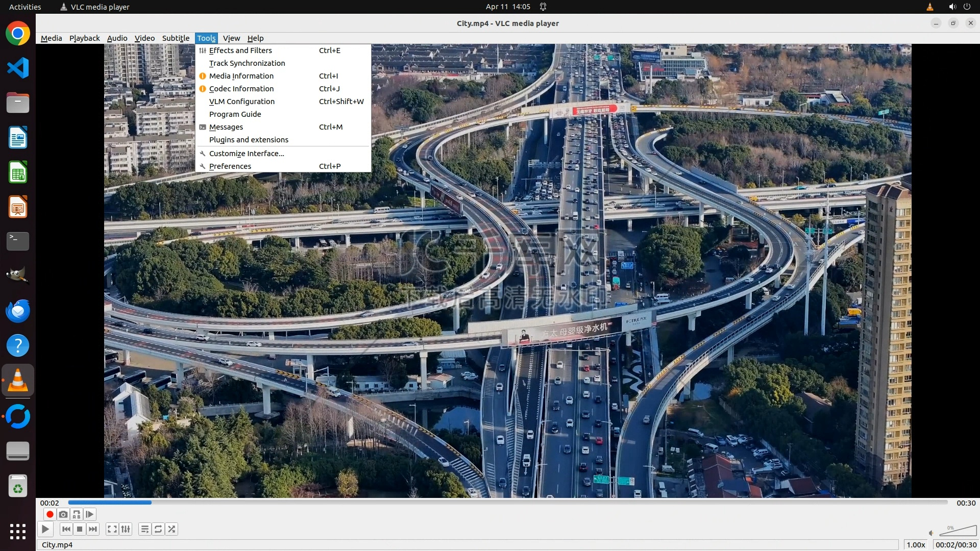Choose Effects and Filters from Tools menu
The width and height of the screenshot is (980, 551).
240,51
